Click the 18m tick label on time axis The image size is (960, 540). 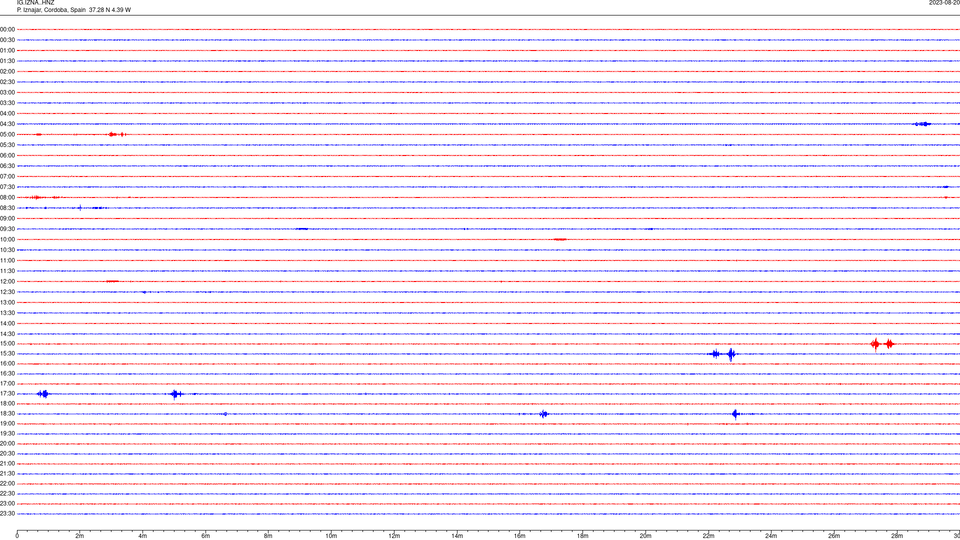(583, 536)
